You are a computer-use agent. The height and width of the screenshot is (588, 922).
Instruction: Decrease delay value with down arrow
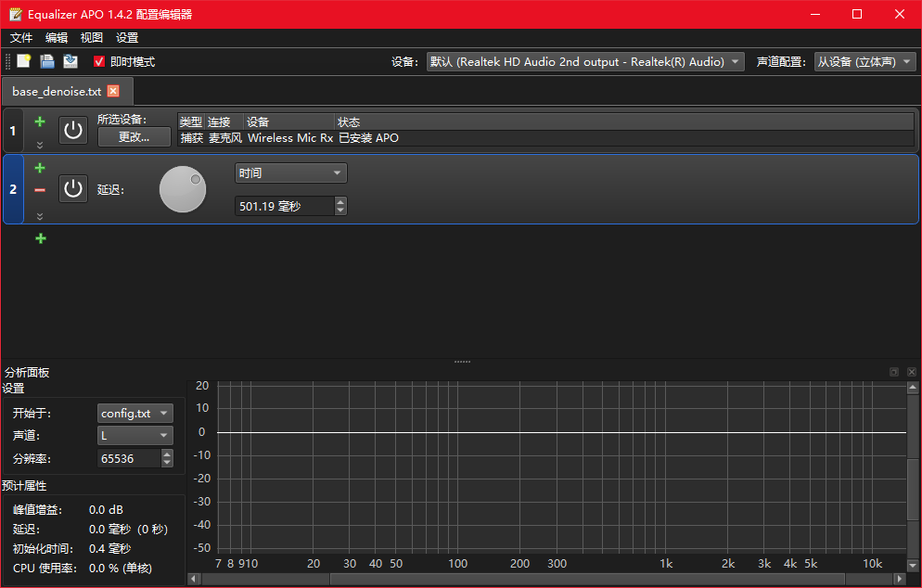(340, 211)
